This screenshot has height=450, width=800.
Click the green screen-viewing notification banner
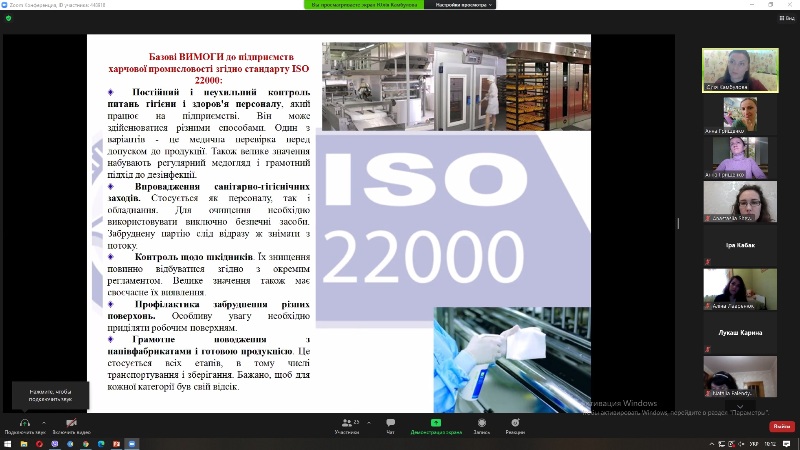click(364, 5)
